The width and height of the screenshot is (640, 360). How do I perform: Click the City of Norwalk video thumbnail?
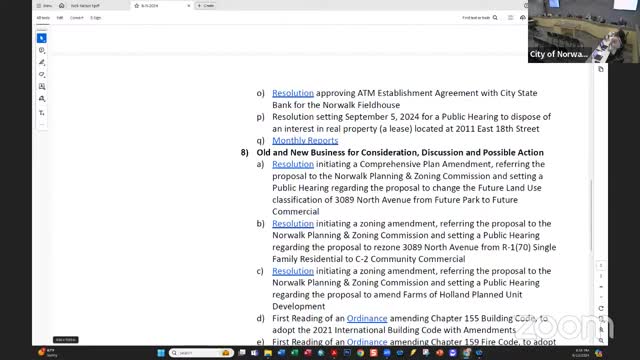click(x=584, y=31)
